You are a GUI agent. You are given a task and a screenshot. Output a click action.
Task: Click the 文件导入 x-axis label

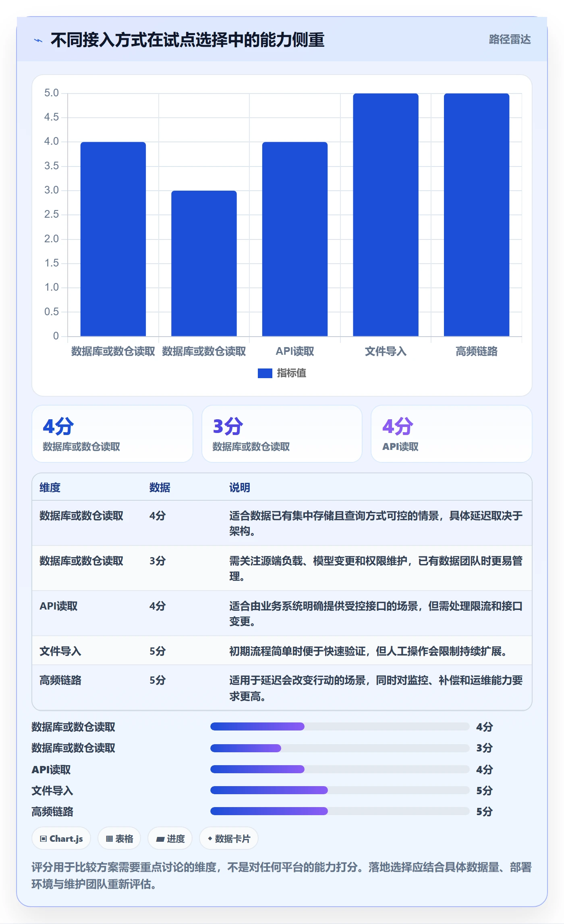(386, 352)
